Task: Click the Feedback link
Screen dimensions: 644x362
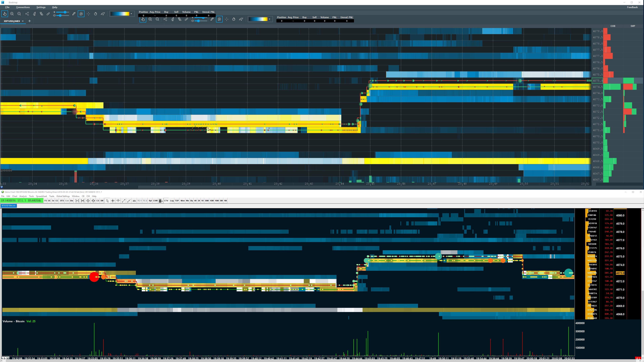Action: click(632, 7)
